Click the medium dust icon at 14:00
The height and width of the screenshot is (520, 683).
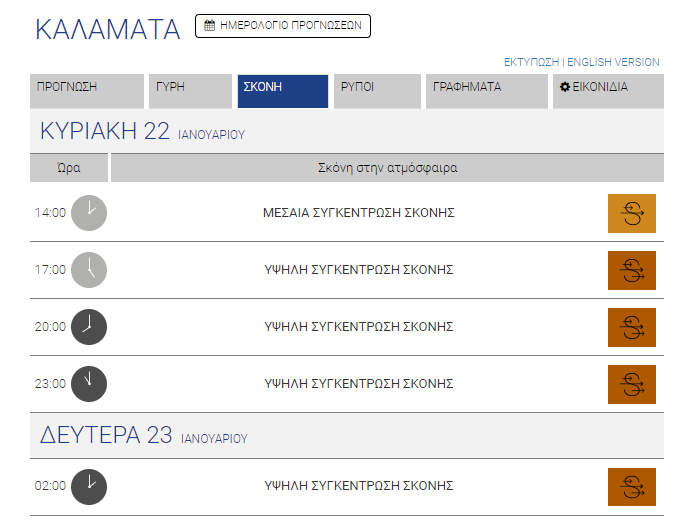point(632,213)
